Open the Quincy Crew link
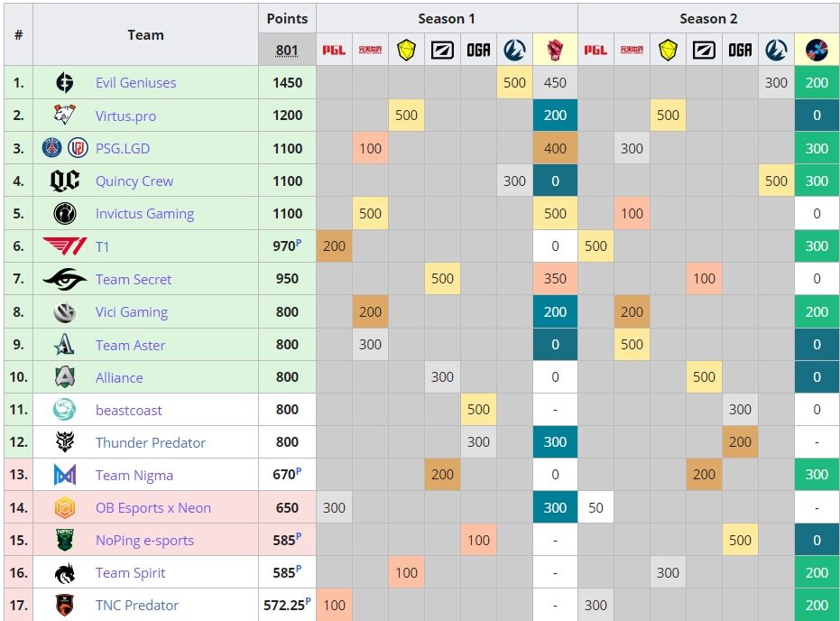The width and height of the screenshot is (840, 621). pos(134,181)
